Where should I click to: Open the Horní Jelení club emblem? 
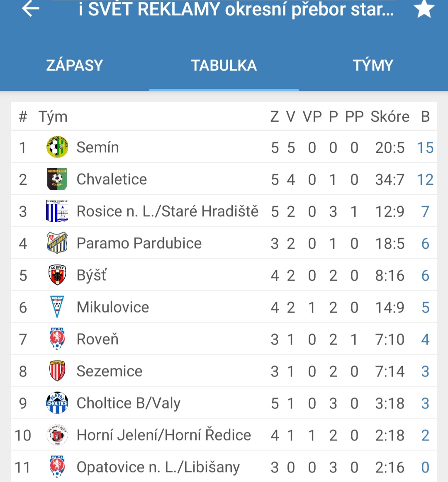(57, 435)
